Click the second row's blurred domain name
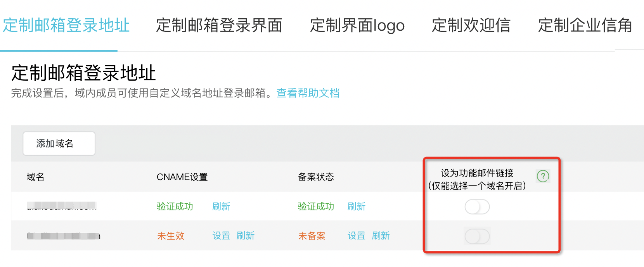Screen dimensions: 644x267 click(x=63, y=236)
